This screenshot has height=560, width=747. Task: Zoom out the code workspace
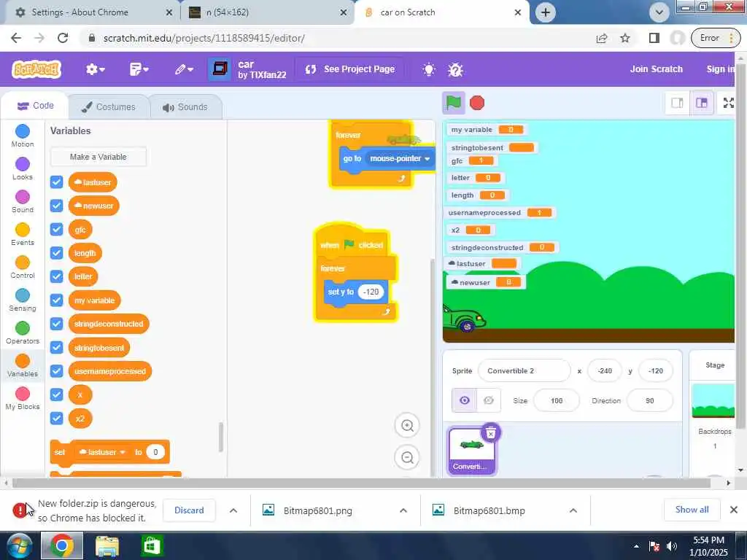[x=407, y=458]
